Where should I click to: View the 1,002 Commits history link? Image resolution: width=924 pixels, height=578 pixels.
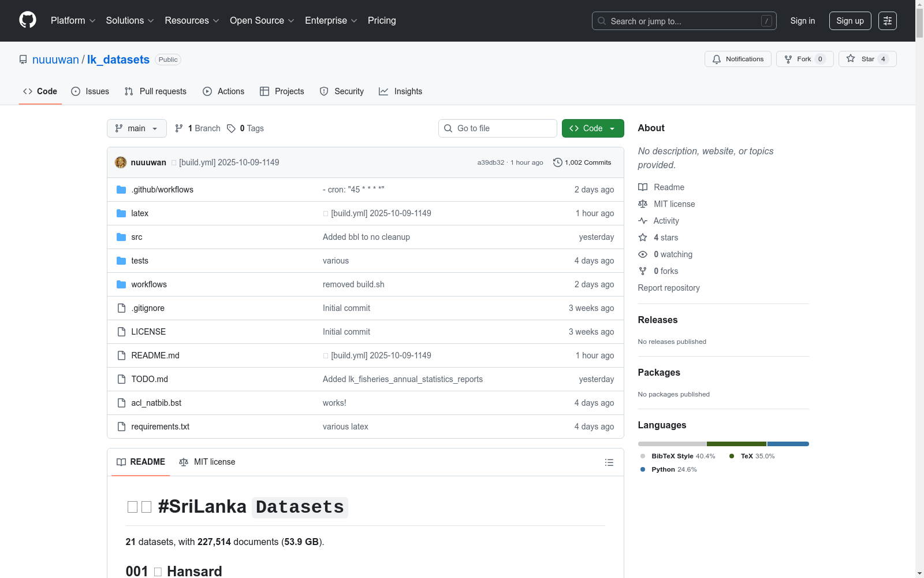pyautogui.click(x=582, y=162)
